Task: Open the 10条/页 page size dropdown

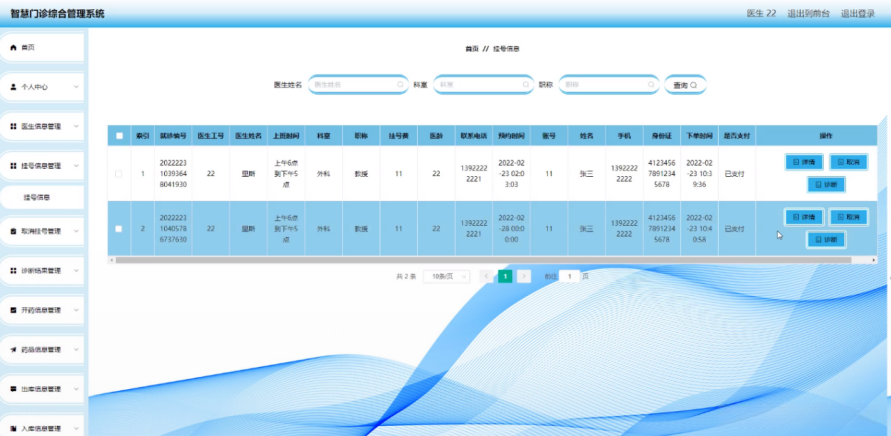Action: 447,276
